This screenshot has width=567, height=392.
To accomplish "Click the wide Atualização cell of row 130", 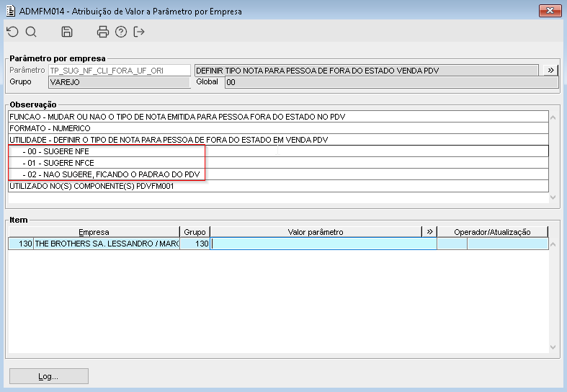I will pos(507,244).
